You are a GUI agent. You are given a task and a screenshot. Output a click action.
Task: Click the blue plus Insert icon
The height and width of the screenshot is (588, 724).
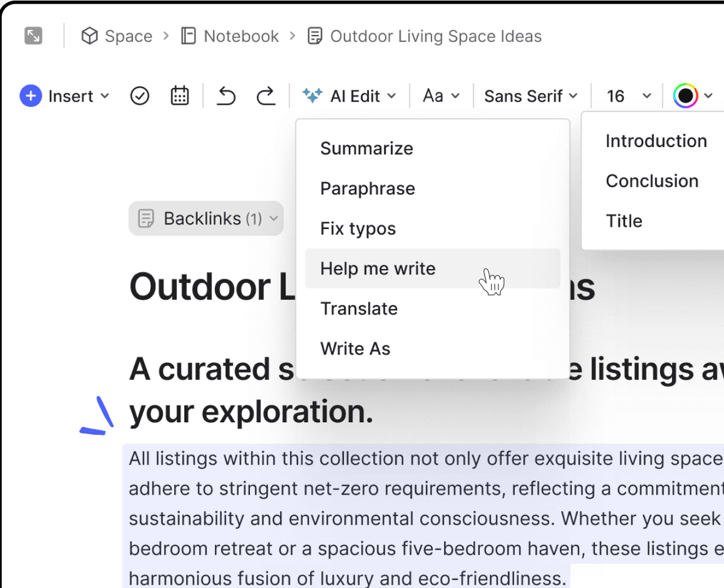coord(30,96)
